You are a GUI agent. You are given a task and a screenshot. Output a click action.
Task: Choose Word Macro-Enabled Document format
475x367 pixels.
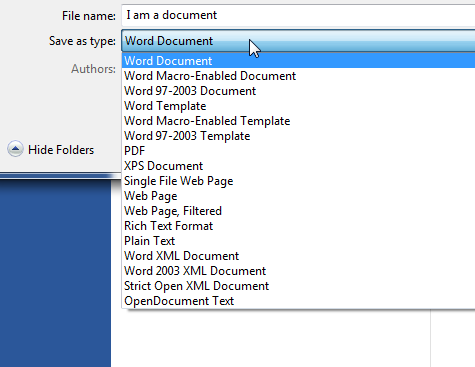click(299, 76)
